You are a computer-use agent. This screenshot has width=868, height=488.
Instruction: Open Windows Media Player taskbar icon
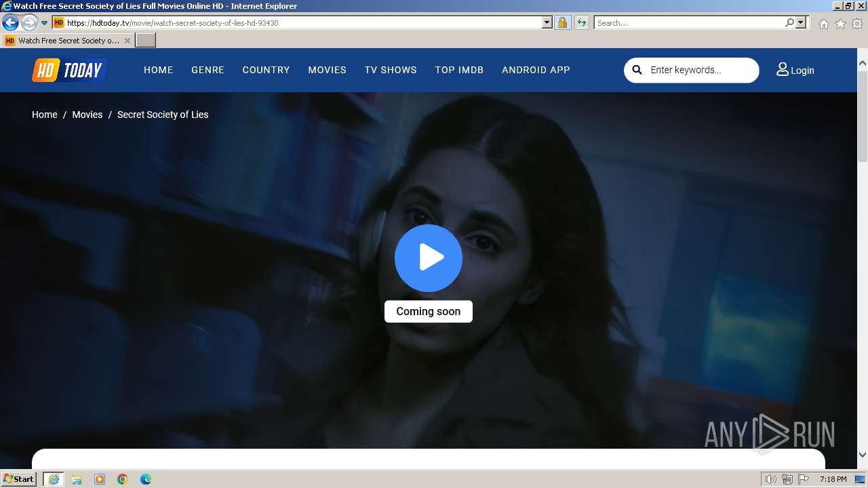[x=100, y=479]
